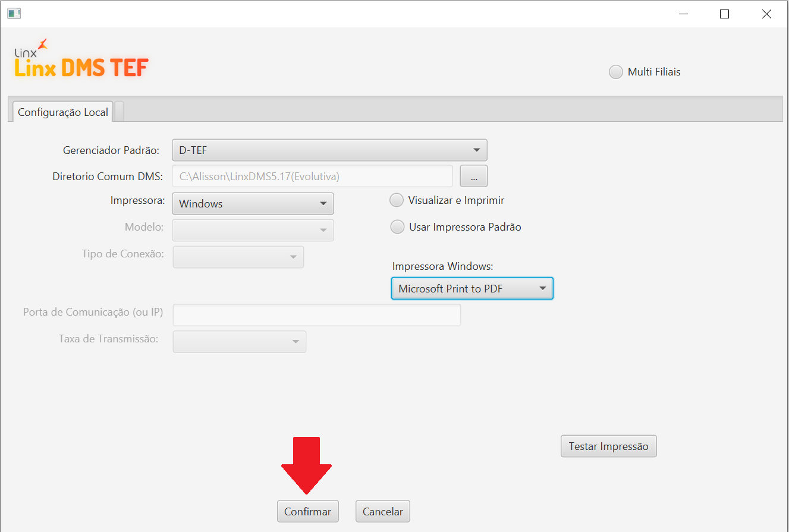Maximize the window

click(x=724, y=14)
